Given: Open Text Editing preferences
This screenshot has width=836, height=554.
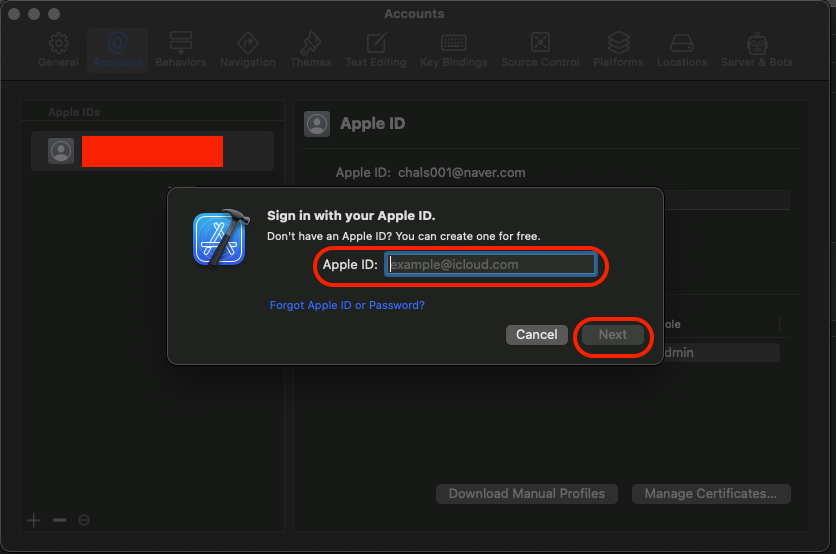Looking at the screenshot, I should point(375,50).
